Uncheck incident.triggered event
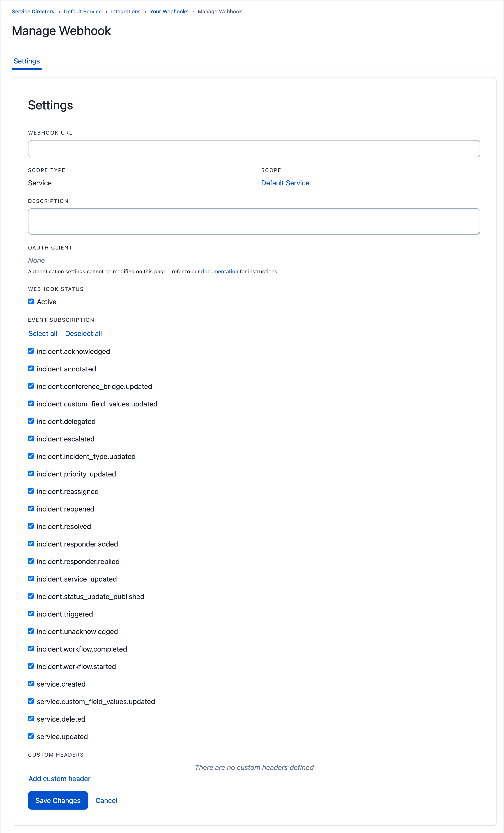 pos(31,614)
